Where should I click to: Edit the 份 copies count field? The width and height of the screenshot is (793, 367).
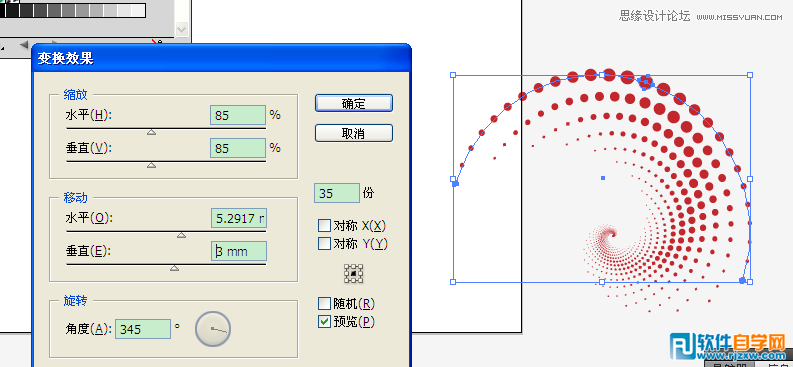coord(337,193)
